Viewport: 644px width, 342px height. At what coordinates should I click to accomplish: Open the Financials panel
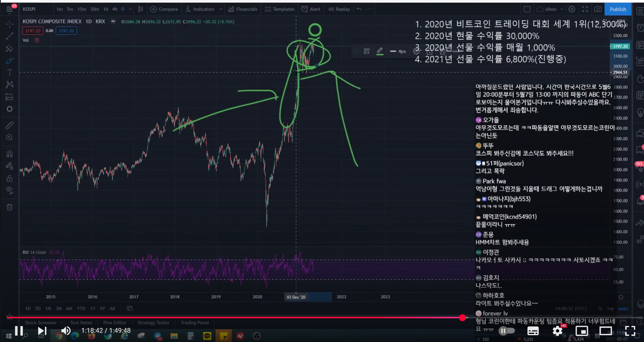[243, 9]
